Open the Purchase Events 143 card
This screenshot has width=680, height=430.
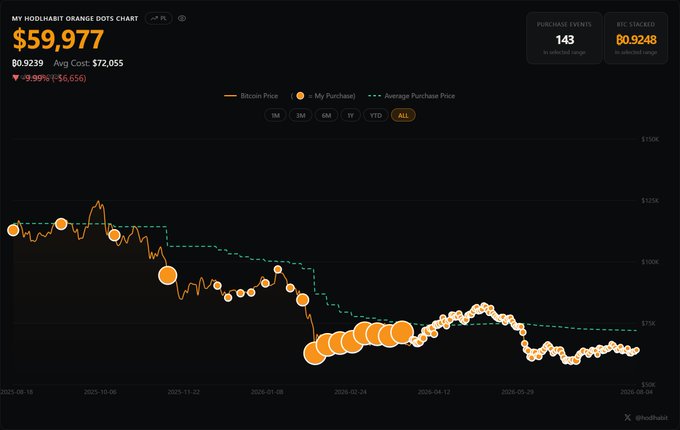(x=564, y=38)
